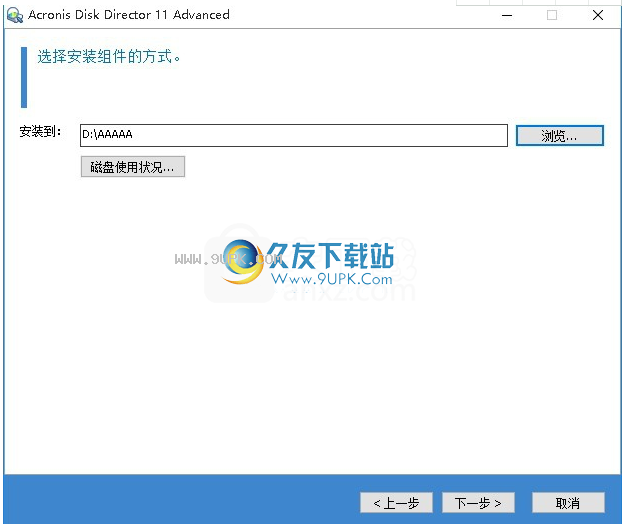622x524 pixels.
Task: Focus the install path field D:\AAAAA
Action: click(x=294, y=135)
